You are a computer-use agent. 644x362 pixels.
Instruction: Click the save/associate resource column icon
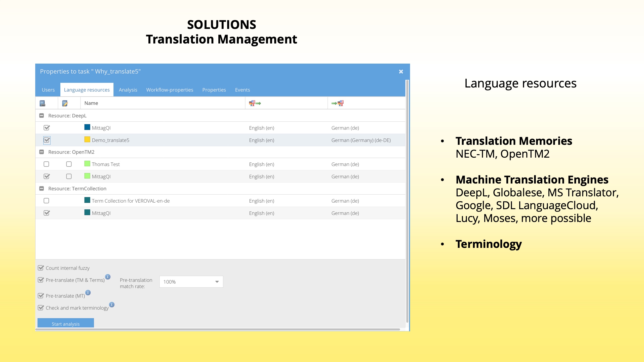[x=42, y=103]
